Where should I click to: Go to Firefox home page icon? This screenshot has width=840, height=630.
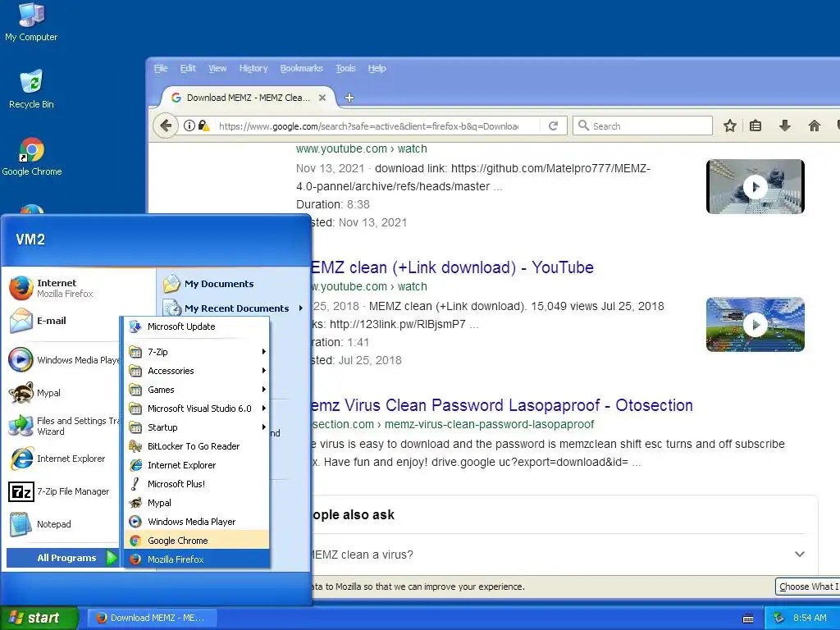[815, 126]
